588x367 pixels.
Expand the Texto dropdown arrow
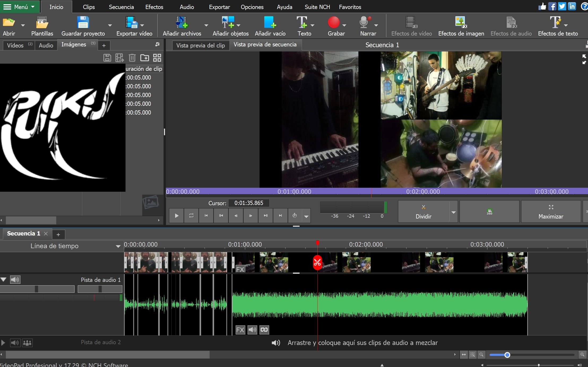[313, 25]
